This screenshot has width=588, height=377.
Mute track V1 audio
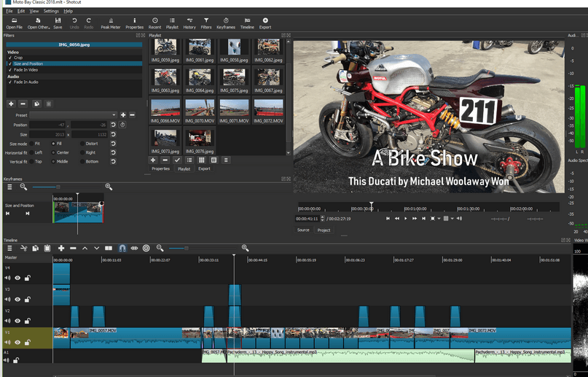(x=7, y=342)
